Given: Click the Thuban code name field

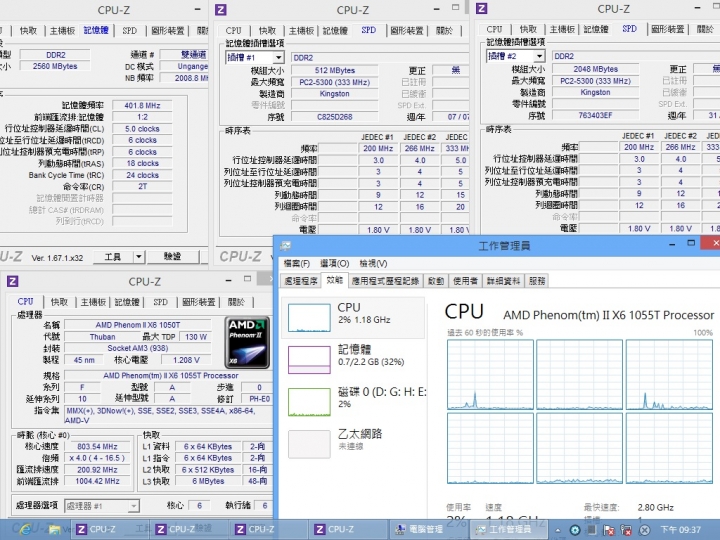Looking at the screenshot, I should tap(102, 337).
